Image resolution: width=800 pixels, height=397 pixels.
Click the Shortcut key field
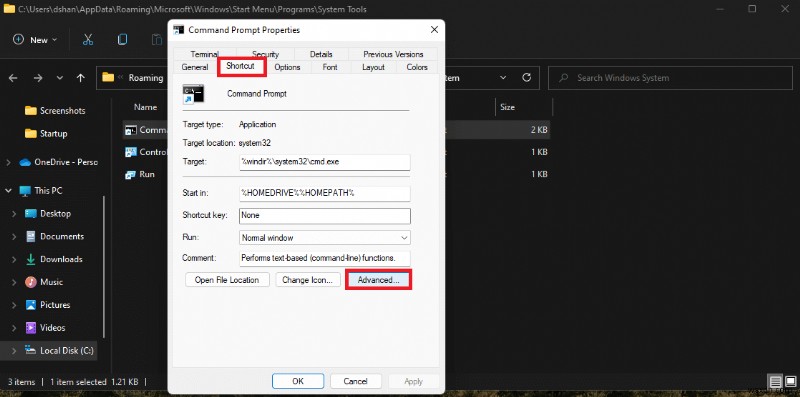(x=324, y=216)
